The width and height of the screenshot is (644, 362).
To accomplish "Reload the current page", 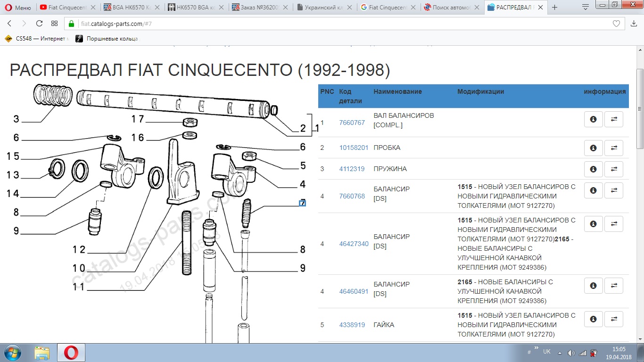I will click(x=39, y=24).
